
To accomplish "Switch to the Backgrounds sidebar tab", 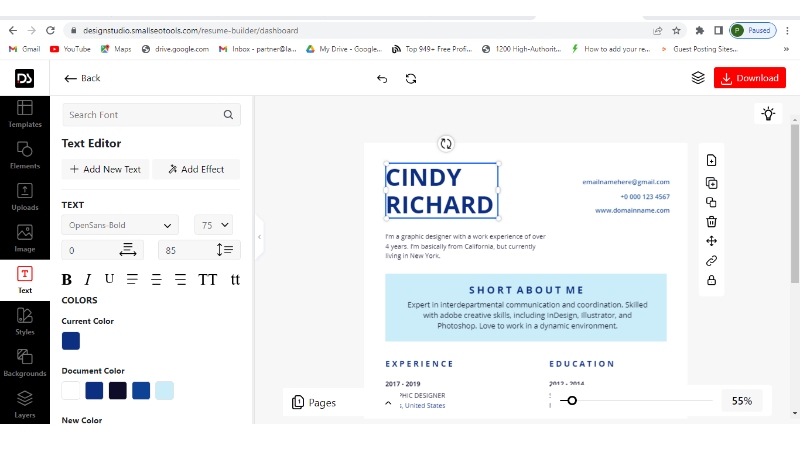I will point(25,363).
